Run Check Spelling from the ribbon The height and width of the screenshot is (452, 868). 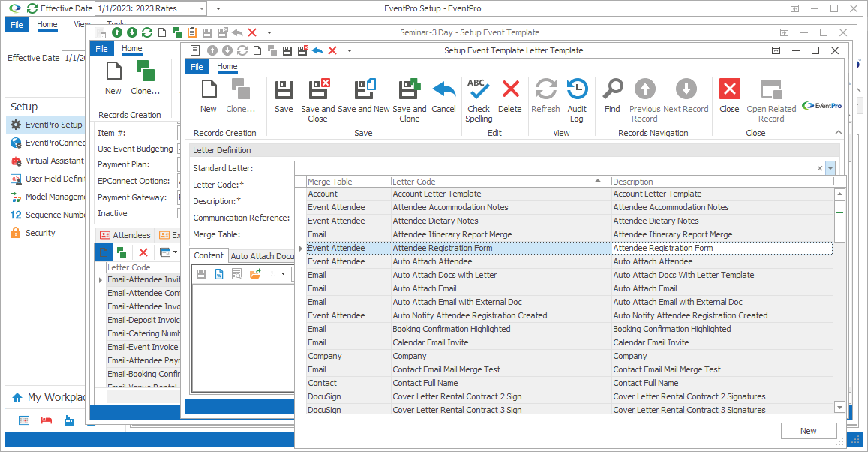coord(479,101)
